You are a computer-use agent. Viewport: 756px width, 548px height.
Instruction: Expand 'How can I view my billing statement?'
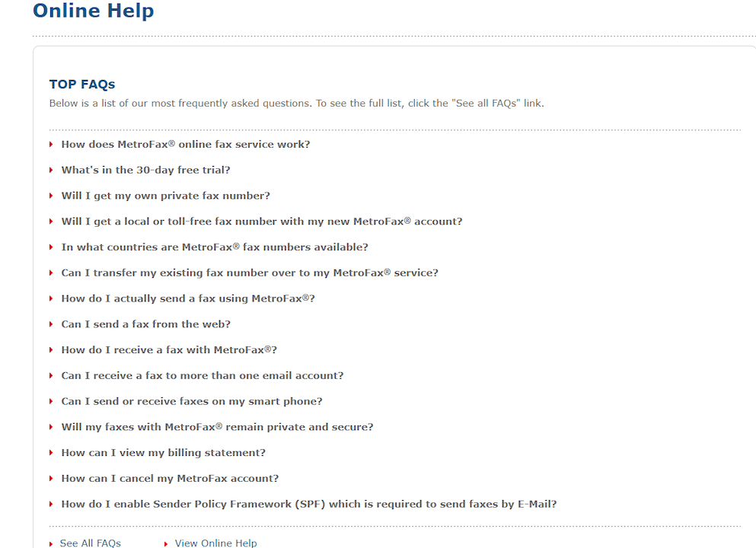click(164, 453)
